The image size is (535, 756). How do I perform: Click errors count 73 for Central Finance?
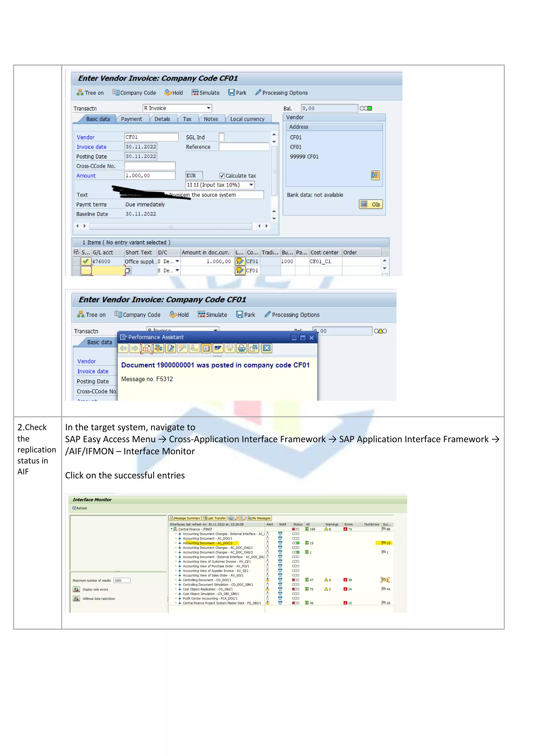[x=348, y=529]
